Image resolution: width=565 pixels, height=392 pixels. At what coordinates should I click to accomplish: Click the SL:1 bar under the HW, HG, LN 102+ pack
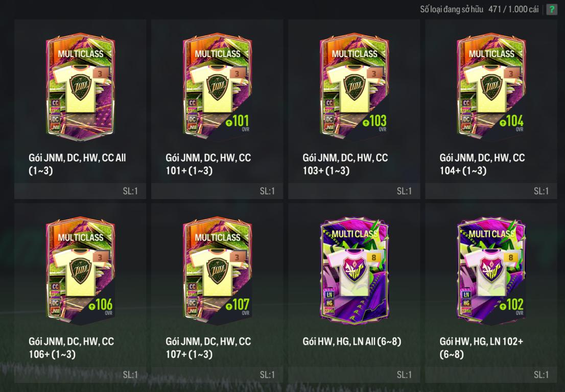pyautogui.click(x=491, y=375)
